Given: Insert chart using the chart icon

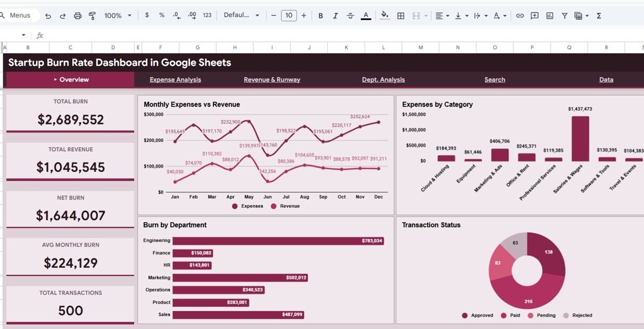Looking at the screenshot, I should coord(550,16).
